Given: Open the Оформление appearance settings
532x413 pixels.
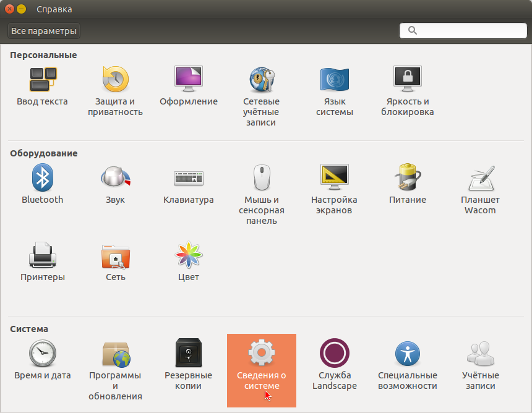Looking at the screenshot, I should [189, 87].
